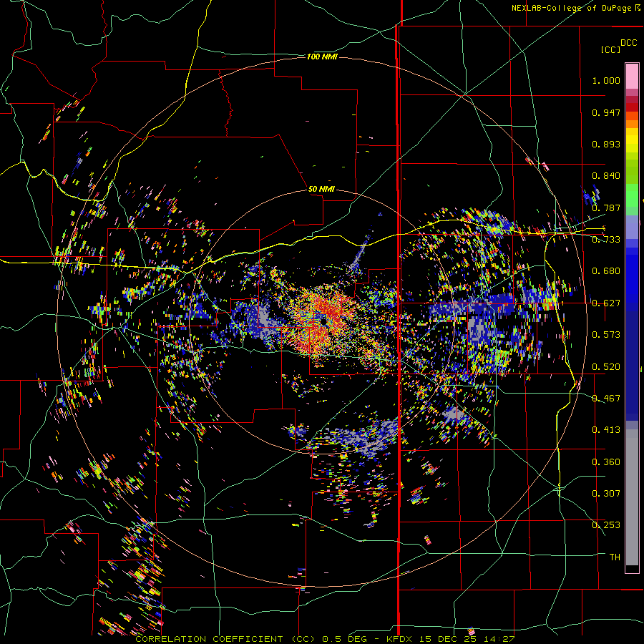This screenshot has width=644, height=644.
Task: Pick the gray segment of the color bar
Action: pyautogui.click(x=632, y=497)
